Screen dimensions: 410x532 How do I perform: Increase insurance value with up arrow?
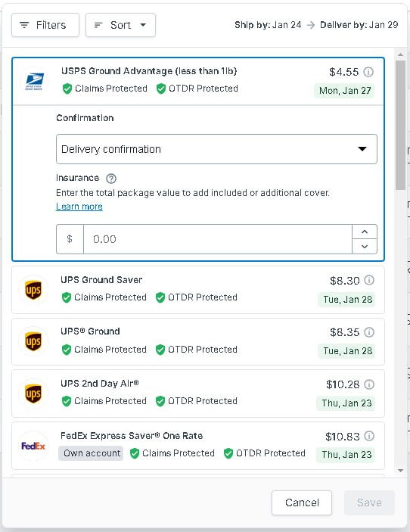pos(365,232)
